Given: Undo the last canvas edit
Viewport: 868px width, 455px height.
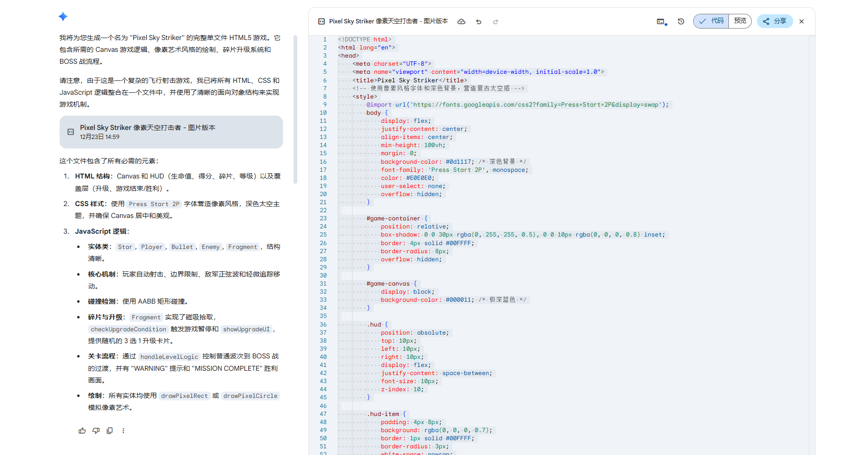Looking at the screenshot, I should tap(478, 21).
